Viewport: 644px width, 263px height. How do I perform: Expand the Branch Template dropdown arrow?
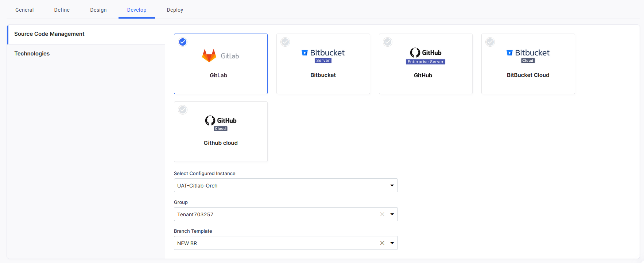tap(392, 243)
